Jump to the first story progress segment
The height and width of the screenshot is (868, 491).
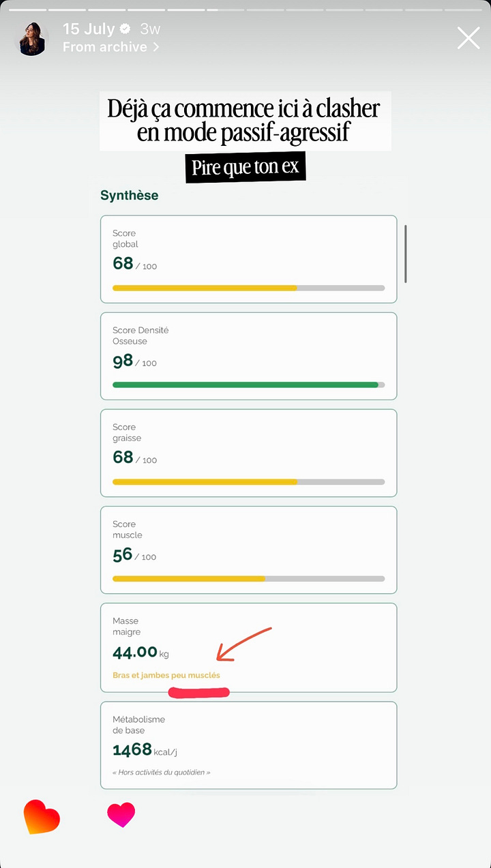click(27, 10)
